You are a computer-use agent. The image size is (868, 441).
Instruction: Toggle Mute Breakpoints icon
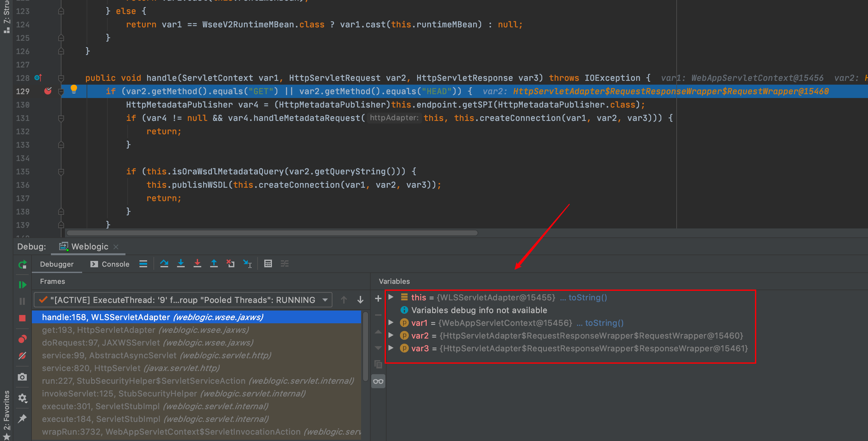(x=22, y=356)
